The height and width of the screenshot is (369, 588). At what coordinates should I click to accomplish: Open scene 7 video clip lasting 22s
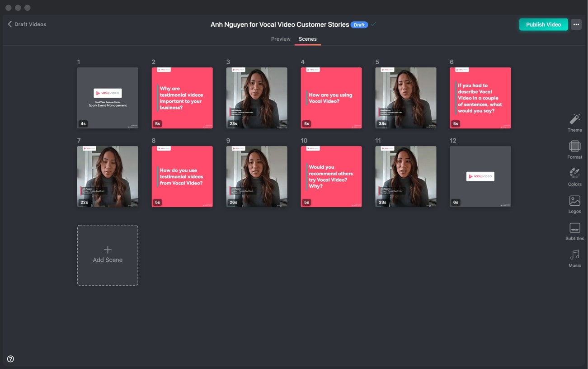[108, 177]
